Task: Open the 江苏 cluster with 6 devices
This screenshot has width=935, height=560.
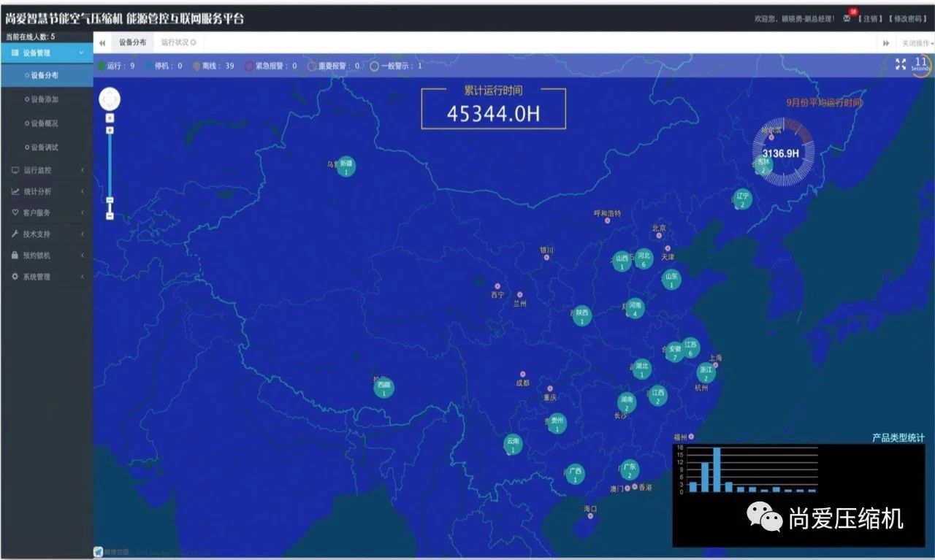Action: 690,348
